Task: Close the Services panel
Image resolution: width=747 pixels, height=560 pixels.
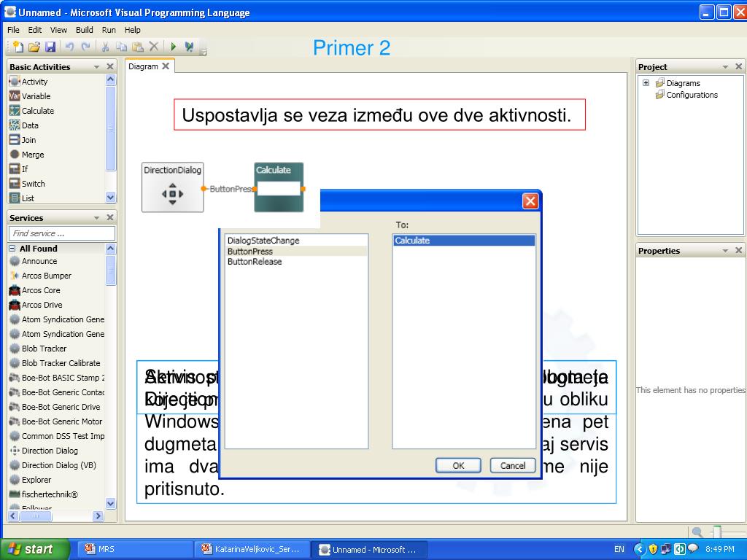Action: pyautogui.click(x=110, y=217)
